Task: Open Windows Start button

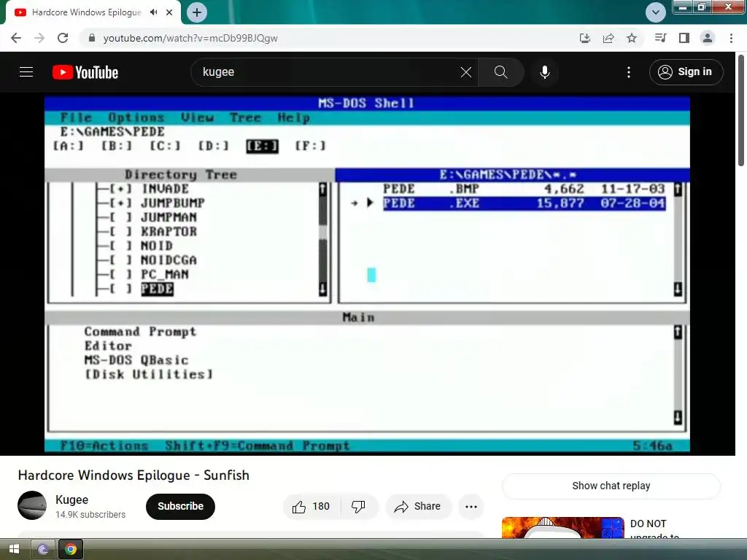Action: 15,550
